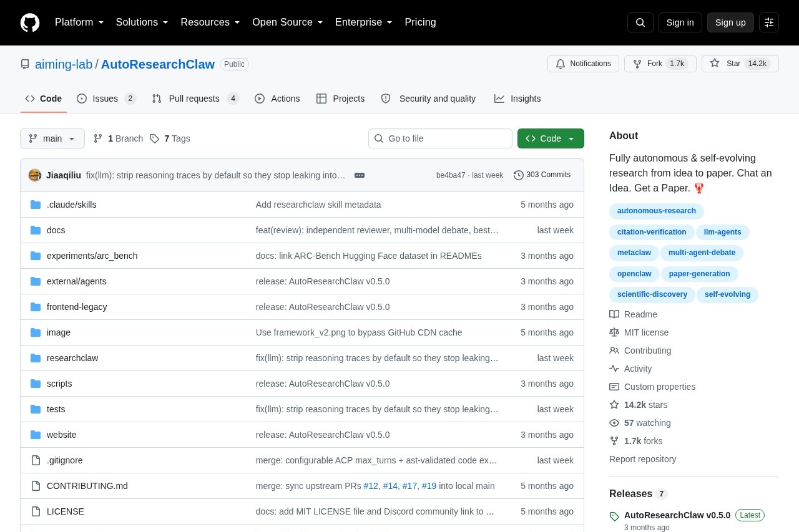This screenshot has width=799, height=532.
Task: Expand the Resources navigation menu
Action: click(210, 22)
